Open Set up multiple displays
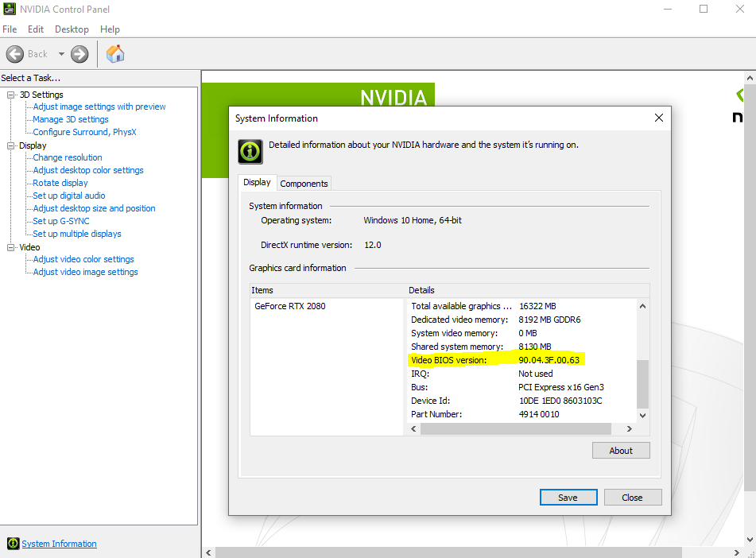The image size is (756, 558). pos(77,234)
